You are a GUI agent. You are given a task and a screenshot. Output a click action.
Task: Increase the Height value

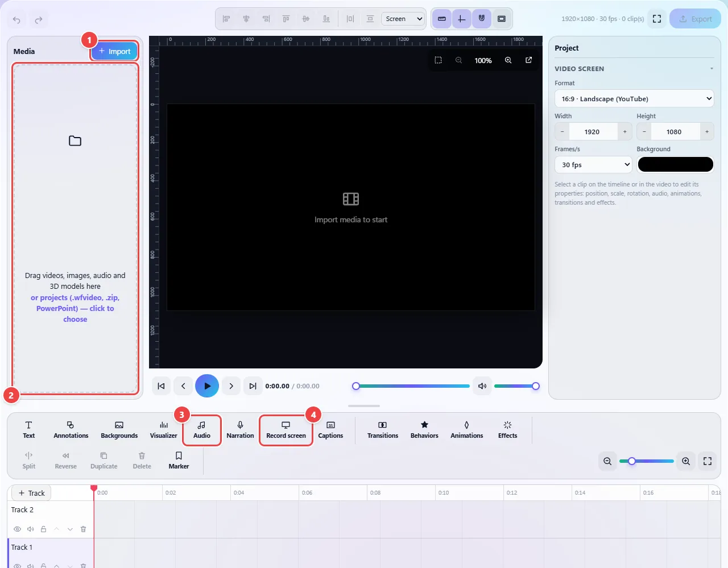tap(707, 132)
